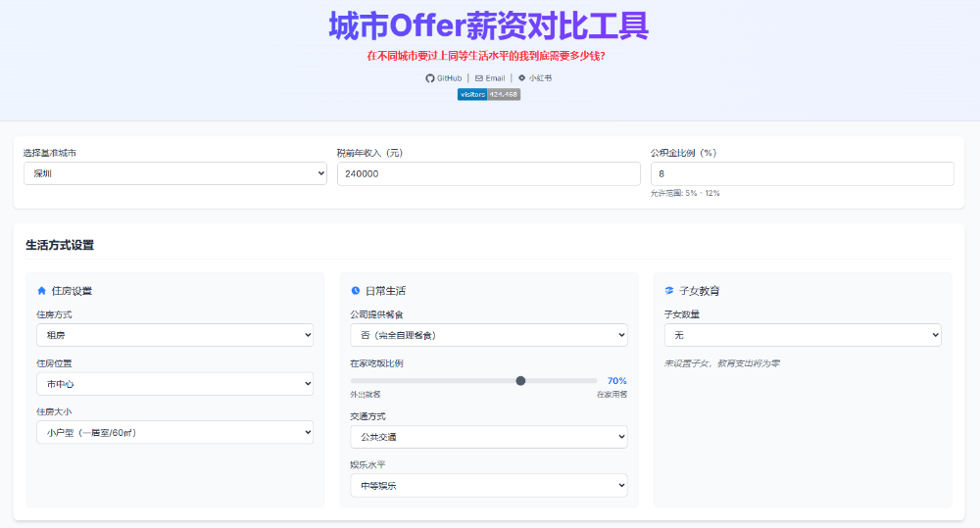Screen dimensions: 980x528
Task: Expand the 住房大小 dropdown
Action: tap(174, 432)
